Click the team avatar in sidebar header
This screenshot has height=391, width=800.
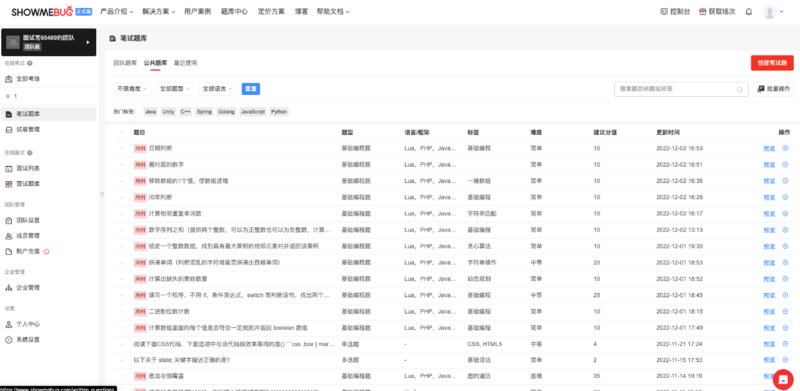click(13, 42)
